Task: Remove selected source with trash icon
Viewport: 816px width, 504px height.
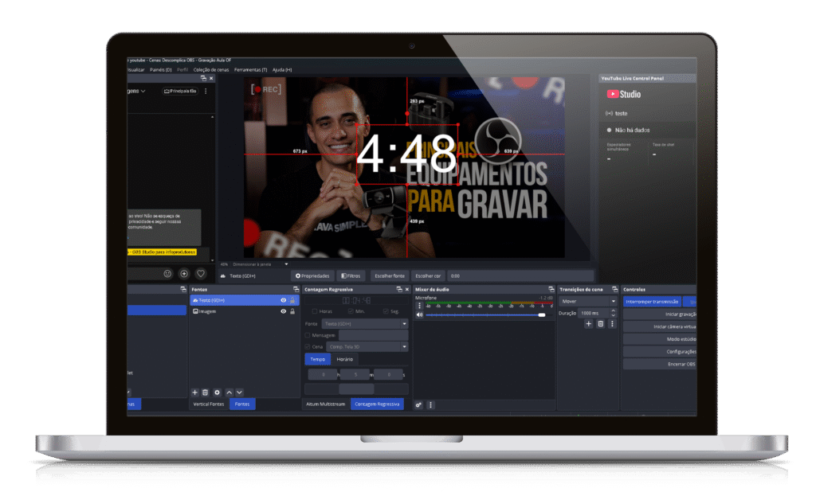Action: [205, 393]
